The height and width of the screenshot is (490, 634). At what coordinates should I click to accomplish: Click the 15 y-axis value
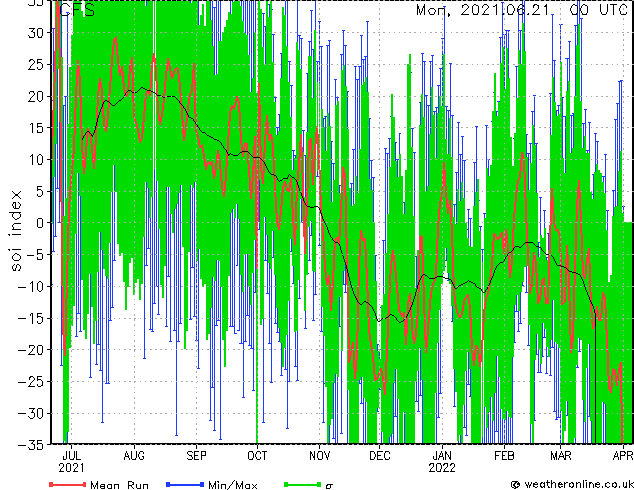[x=36, y=128]
